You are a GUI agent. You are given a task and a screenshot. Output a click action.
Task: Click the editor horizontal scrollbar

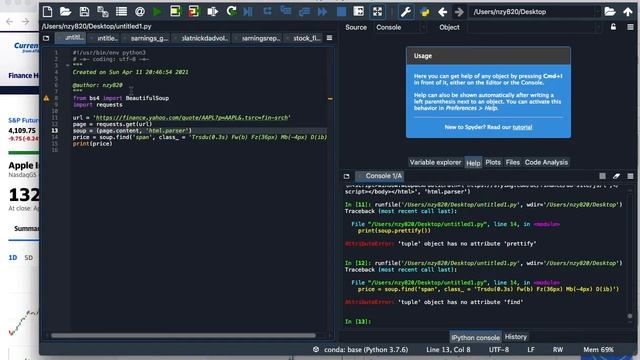point(183,336)
